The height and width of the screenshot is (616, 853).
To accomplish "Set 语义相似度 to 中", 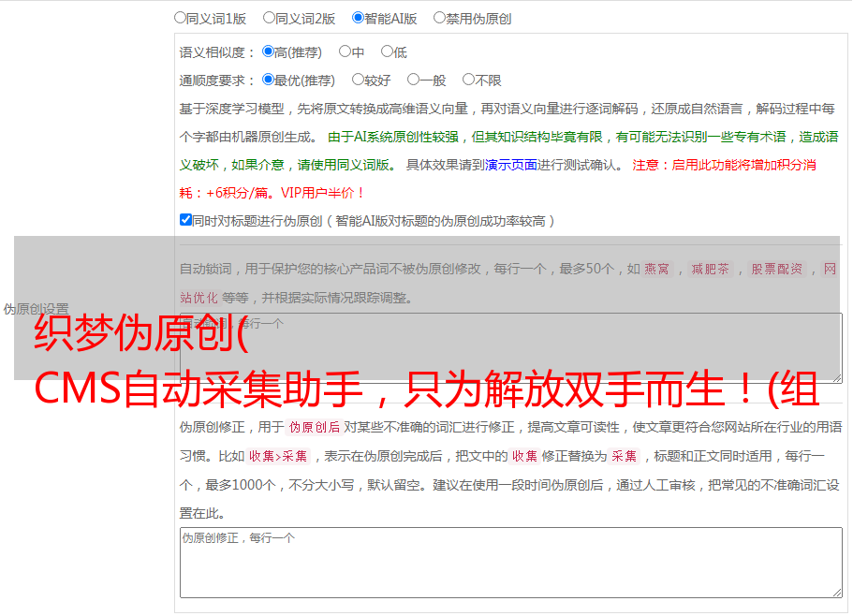I will [x=345, y=51].
